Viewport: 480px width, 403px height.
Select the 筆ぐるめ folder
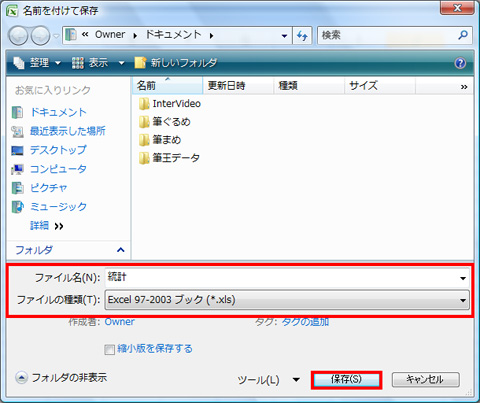point(165,122)
